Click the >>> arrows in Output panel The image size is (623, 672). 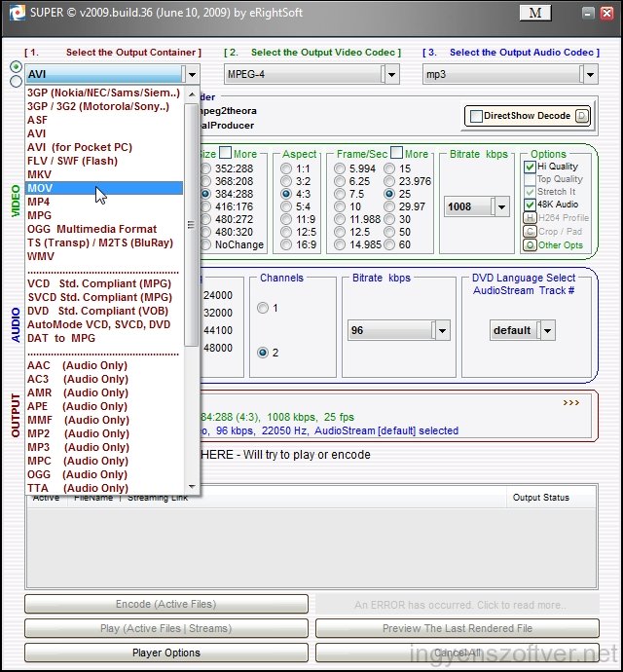tap(570, 403)
